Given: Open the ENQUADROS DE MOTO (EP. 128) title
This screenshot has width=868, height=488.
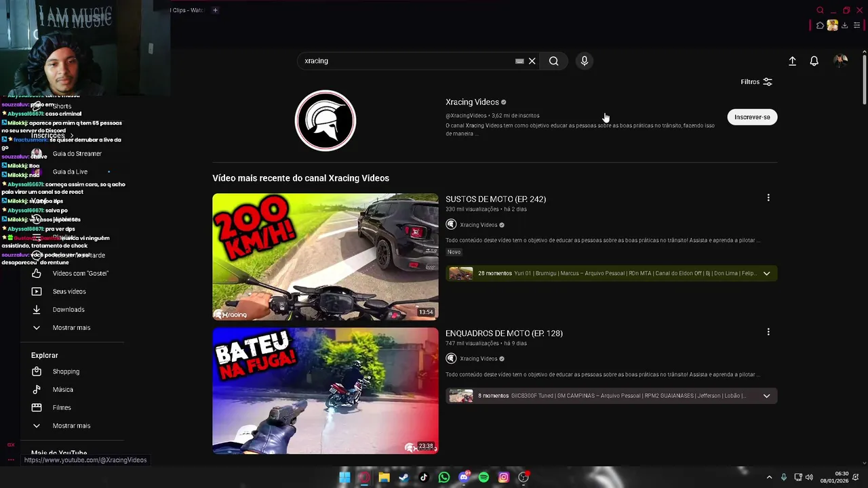Looking at the screenshot, I should click(x=504, y=333).
